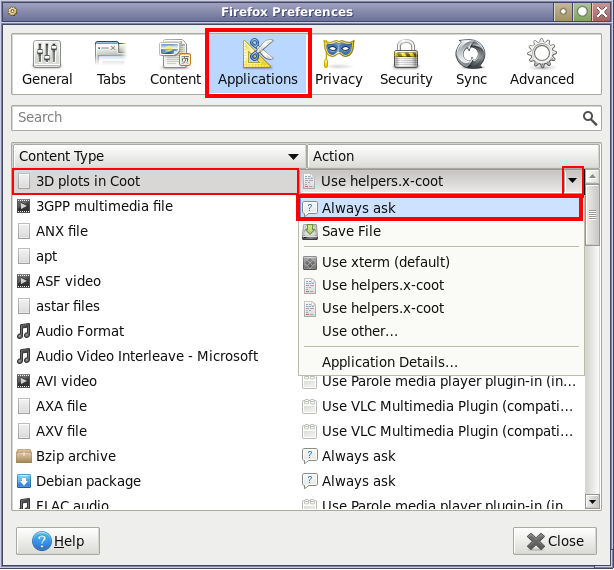Select the apt content type row

tap(155, 256)
